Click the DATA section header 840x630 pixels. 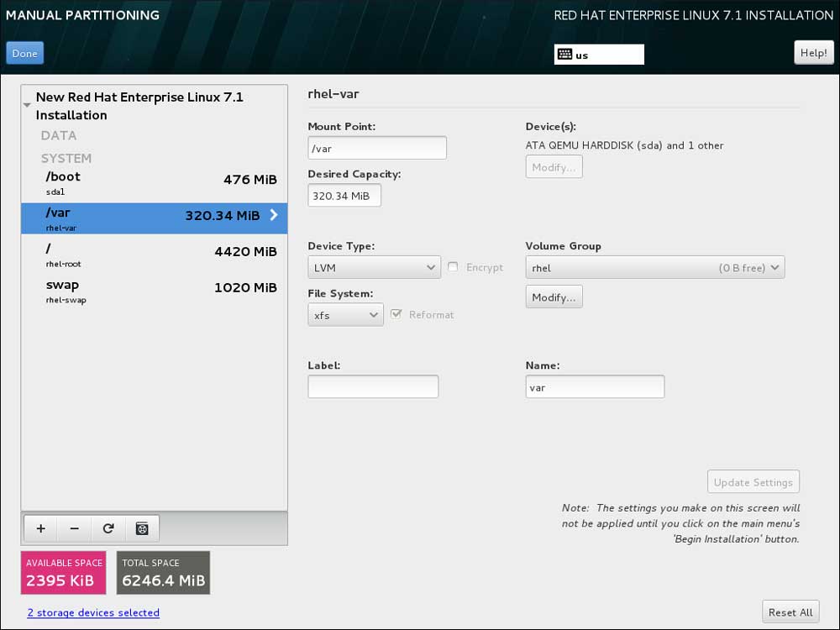(x=59, y=135)
